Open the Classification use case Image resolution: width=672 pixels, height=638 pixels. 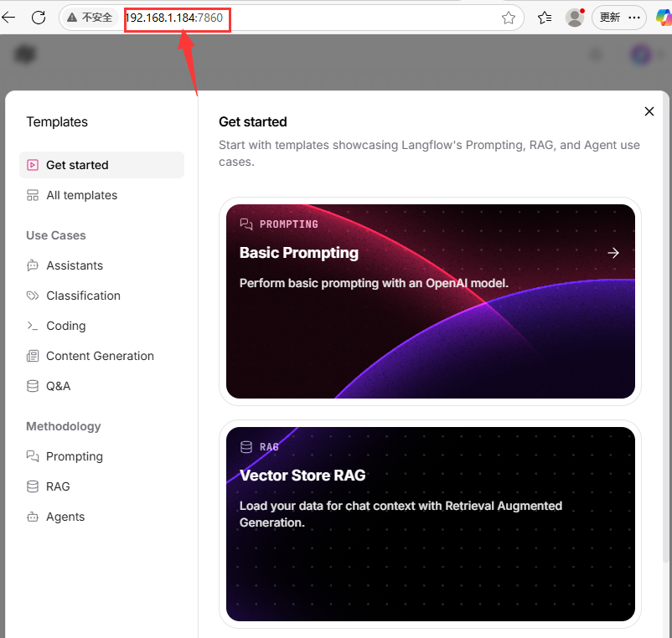click(102, 296)
